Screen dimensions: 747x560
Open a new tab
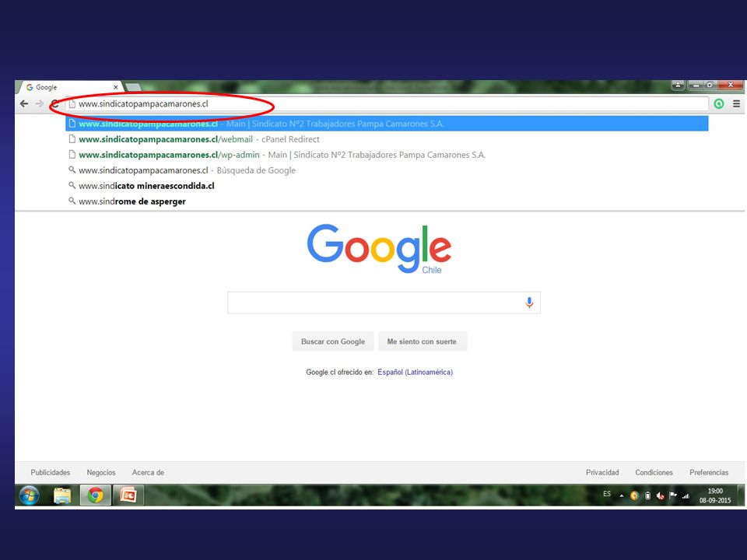click(x=133, y=88)
